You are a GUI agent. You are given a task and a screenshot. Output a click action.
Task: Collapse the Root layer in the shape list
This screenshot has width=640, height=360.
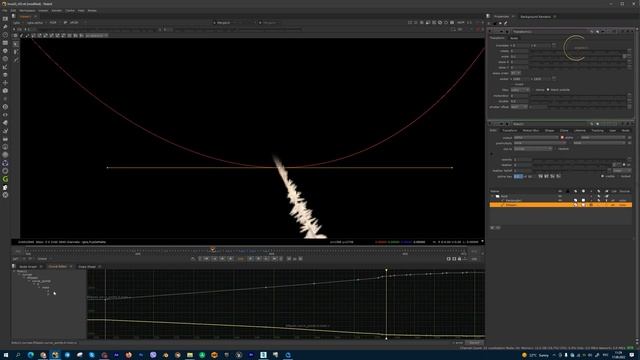pos(493,196)
